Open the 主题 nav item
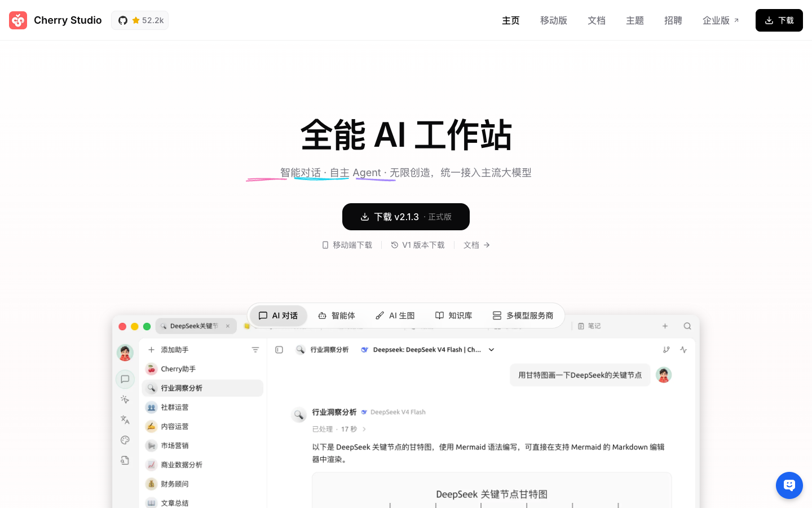812x508 pixels. 635,20
